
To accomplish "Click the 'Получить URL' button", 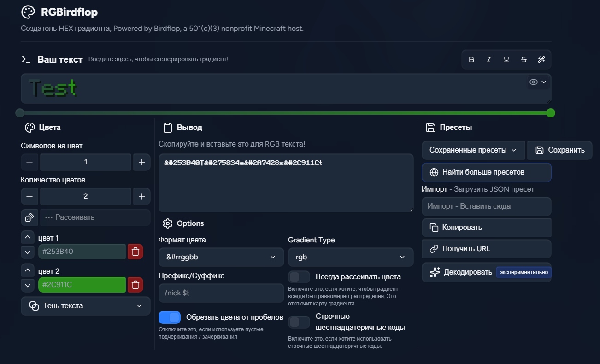I will (x=486, y=249).
